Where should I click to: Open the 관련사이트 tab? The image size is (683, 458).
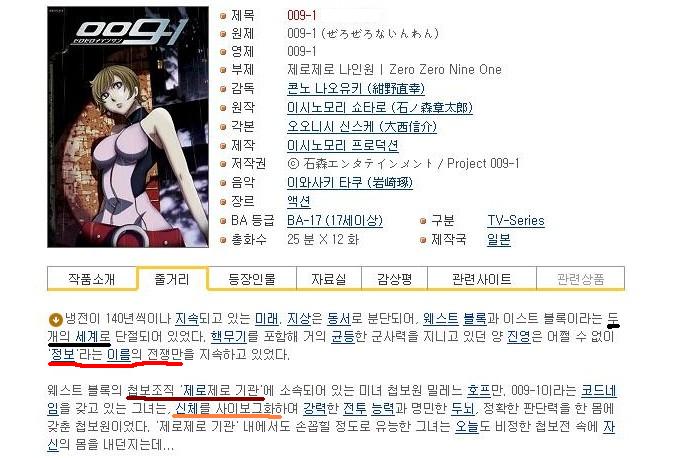point(482,278)
